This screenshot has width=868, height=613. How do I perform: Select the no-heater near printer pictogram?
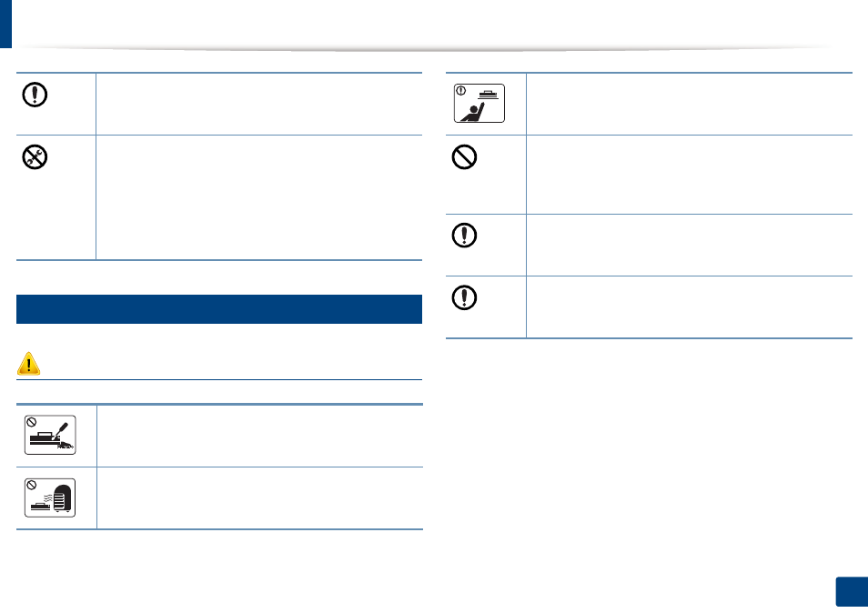pos(50,497)
